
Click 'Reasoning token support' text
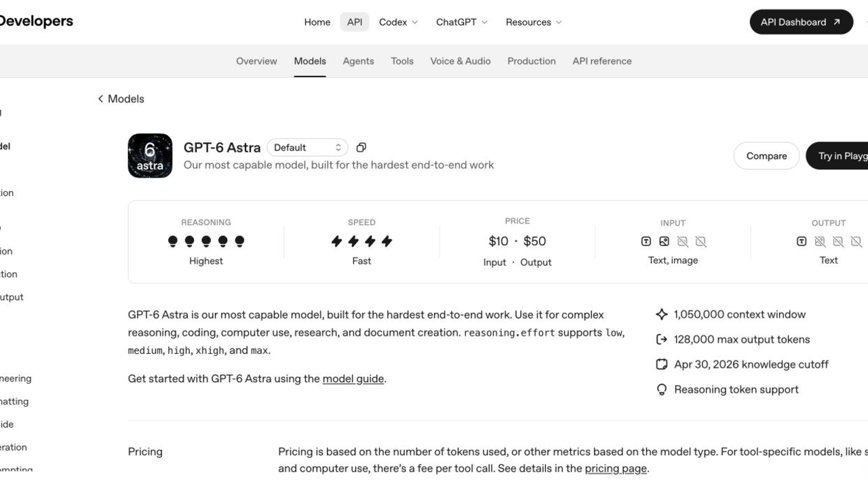(736, 390)
